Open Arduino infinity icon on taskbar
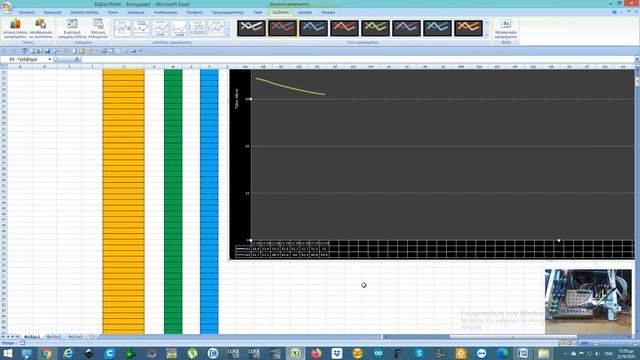 (378, 353)
